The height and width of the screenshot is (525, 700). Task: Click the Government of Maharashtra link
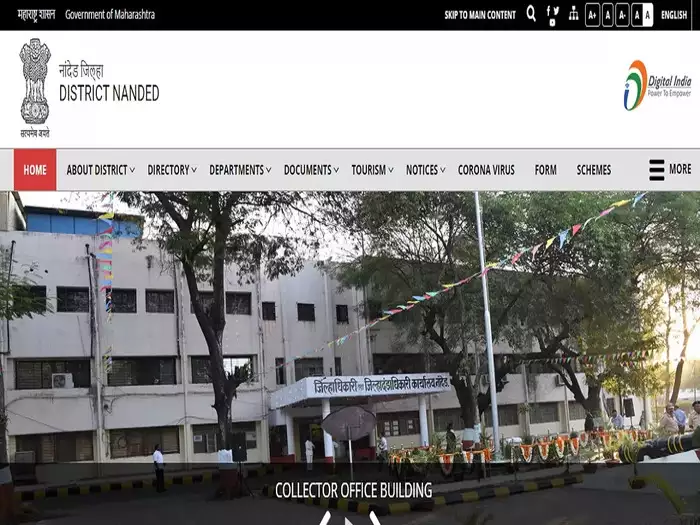[110, 15]
